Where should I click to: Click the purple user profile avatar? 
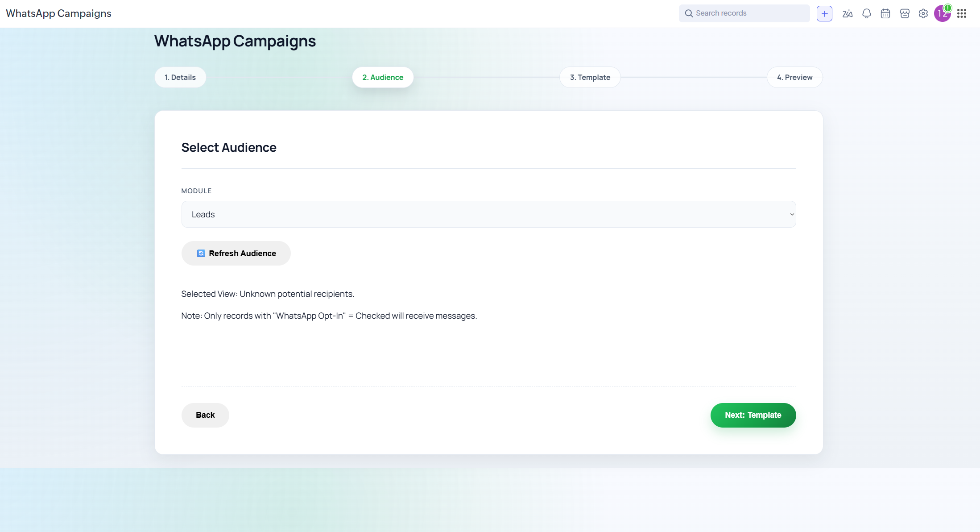click(x=942, y=13)
